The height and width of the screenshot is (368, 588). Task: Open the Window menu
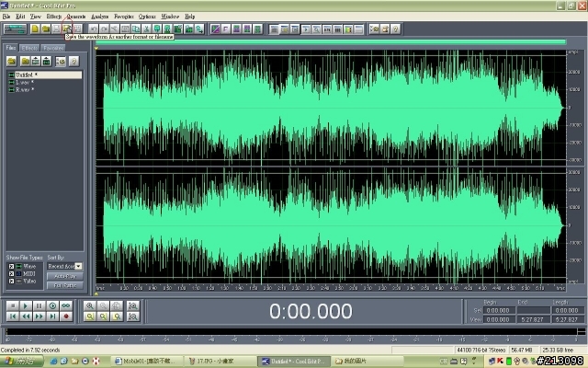170,17
